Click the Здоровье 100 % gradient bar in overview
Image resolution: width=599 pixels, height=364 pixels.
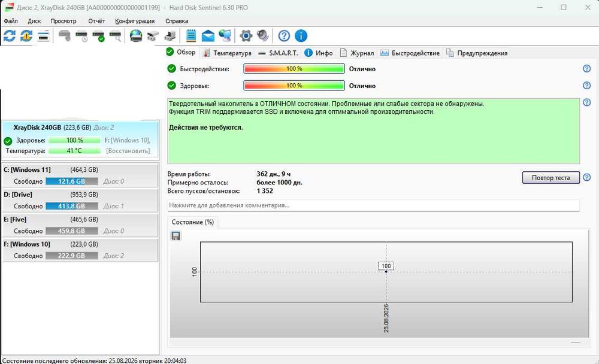pos(294,86)
